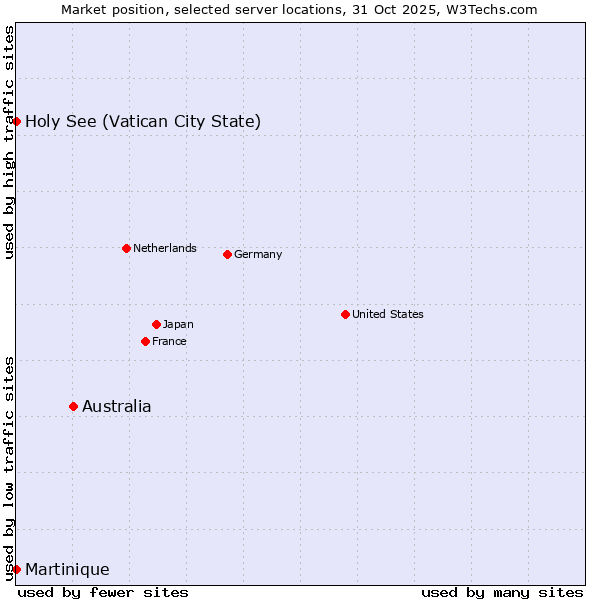Select the Martinique text label
600x600 pixels.
(67, 570)
